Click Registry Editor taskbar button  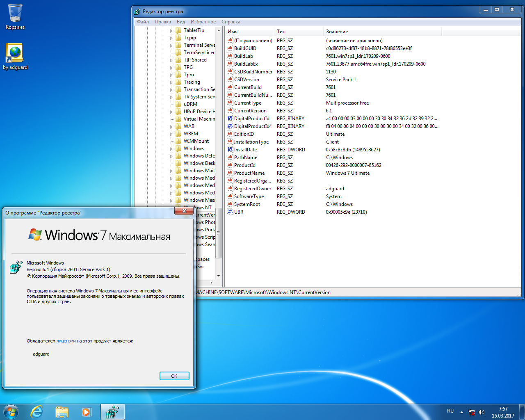[112, 412]
